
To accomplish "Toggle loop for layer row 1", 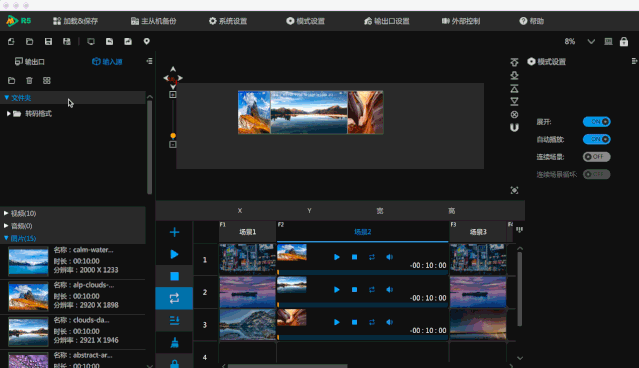I will click(372, 257).
